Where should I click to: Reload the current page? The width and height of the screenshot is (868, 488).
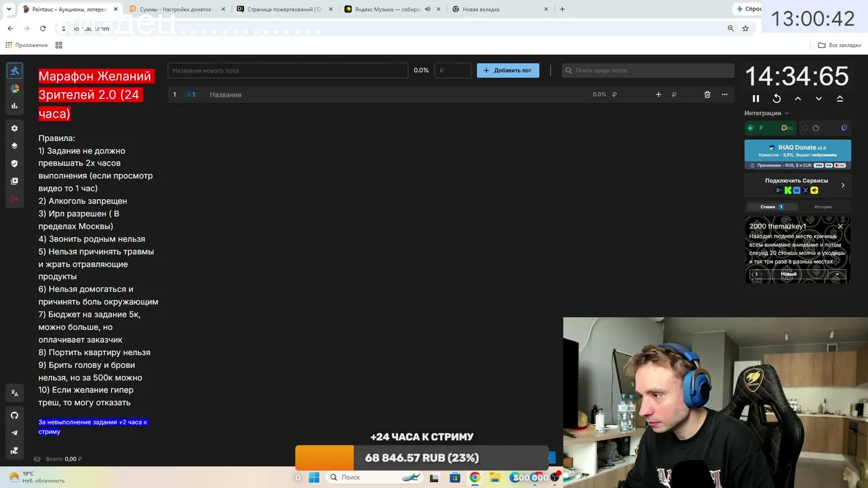pyautogui.click(x=43, y=28)
